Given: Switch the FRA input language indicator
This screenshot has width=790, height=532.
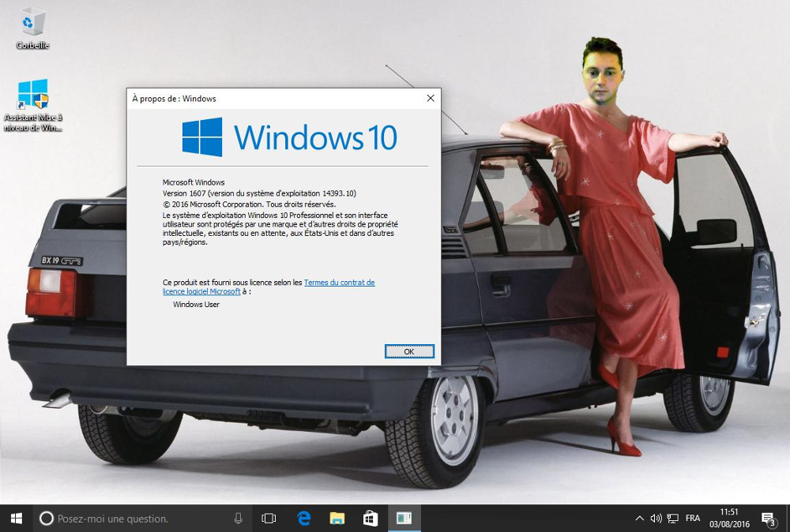Looking at the screenshot, I should pos(693,519).
